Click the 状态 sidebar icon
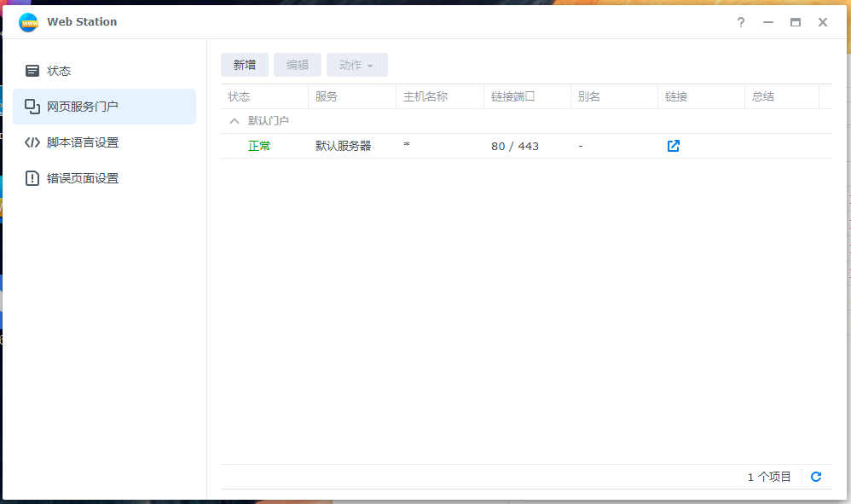Viewport: 851px width, 504px height. [x=32, y=71]
